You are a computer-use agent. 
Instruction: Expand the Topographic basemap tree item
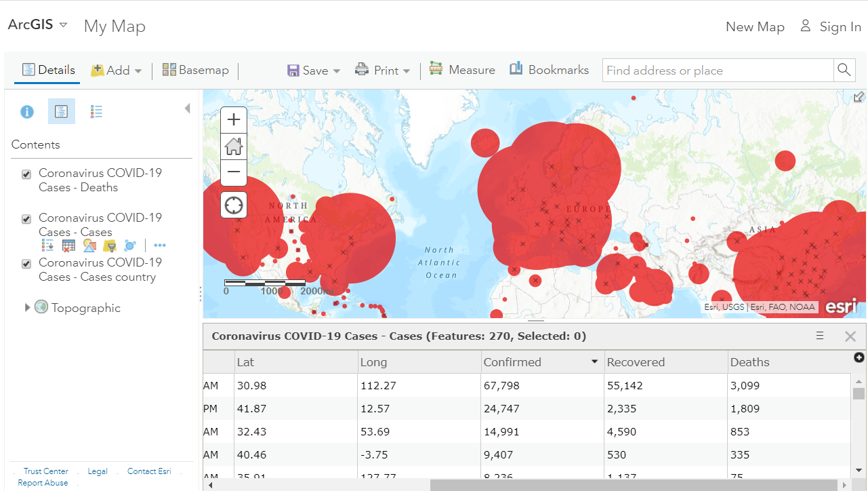27,307
